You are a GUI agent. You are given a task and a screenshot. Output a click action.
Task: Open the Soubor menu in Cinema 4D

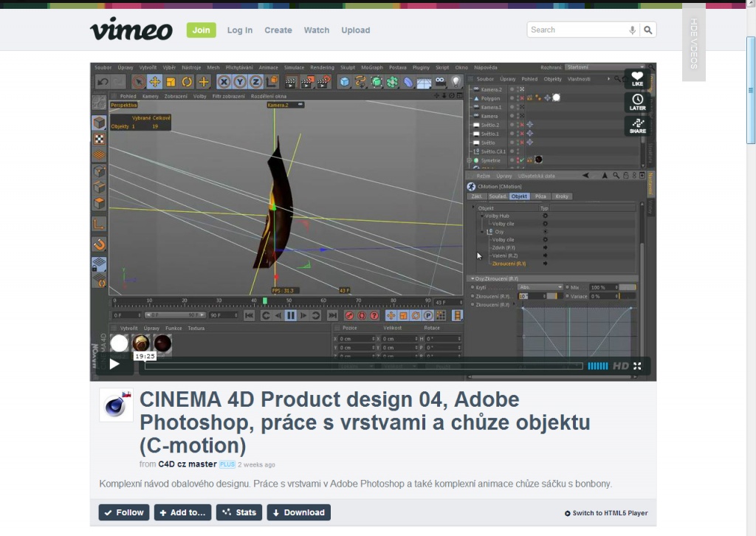click(103, 67)
